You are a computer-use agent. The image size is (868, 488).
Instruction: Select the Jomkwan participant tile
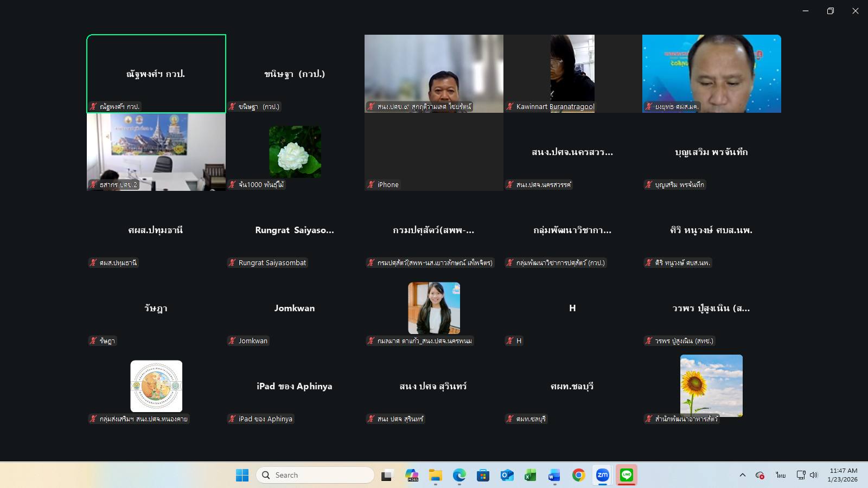click(x=295, y=308)
